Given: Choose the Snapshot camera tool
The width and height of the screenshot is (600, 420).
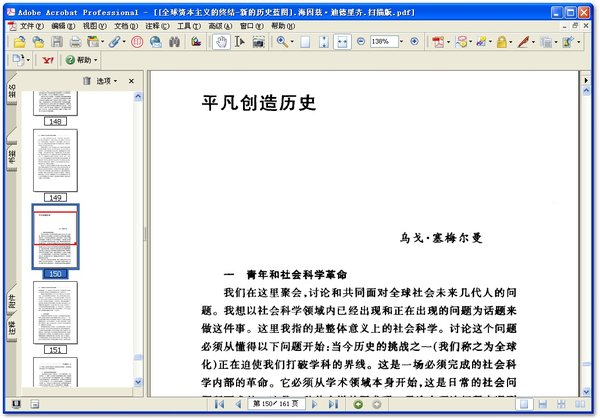Looking at the screenshot, I should tap(258, 42).
